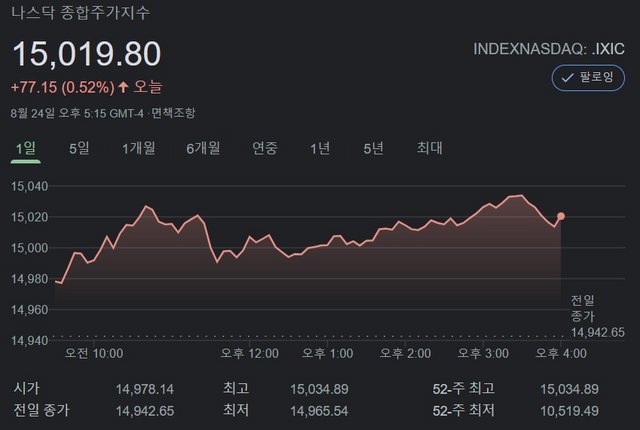Click the 15,000 y-axis label
The width and height of the screenshot is (640, 430).
pyautogui.click(x=29, y=248)
